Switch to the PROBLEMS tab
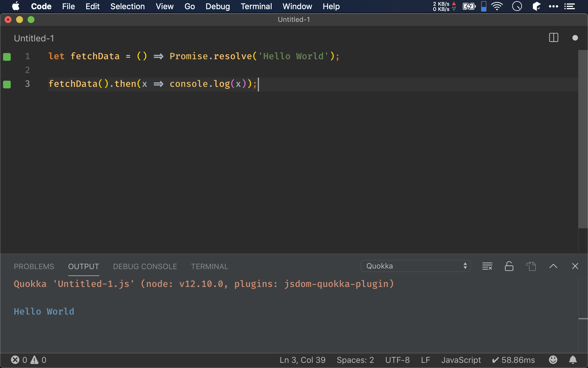 [34, 267]
